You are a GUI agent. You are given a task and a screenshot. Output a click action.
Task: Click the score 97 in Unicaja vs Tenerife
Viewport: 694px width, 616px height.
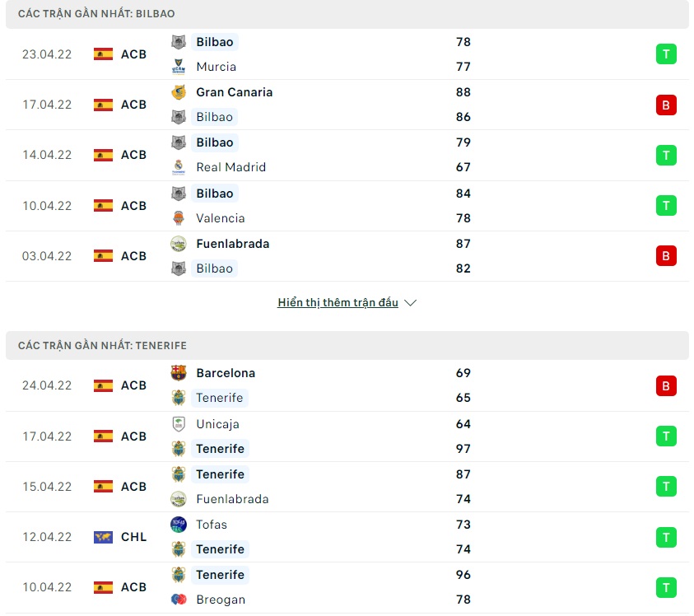(463, 449)
